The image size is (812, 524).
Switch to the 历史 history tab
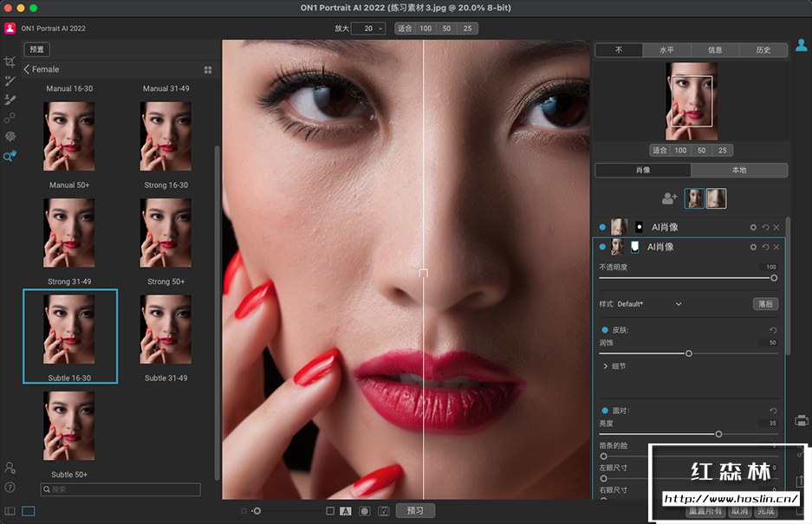763,50
